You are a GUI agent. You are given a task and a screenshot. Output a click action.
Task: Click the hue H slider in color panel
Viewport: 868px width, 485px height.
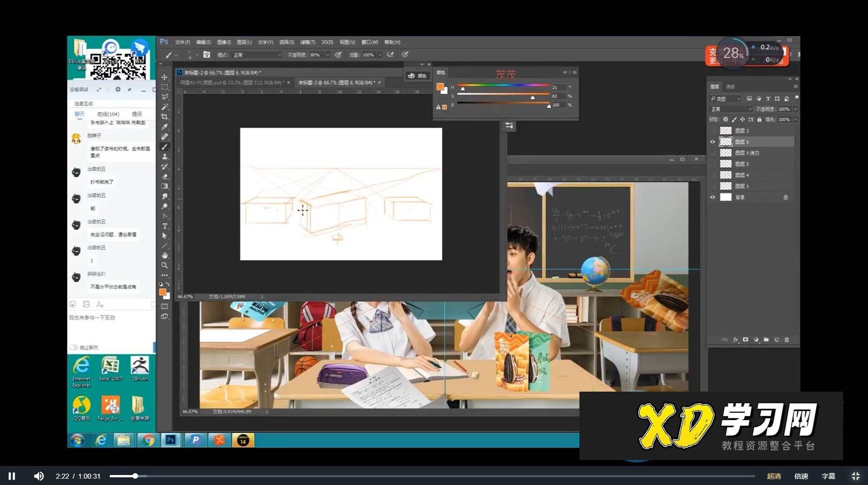pyautogui.click(x=503, y=86)
